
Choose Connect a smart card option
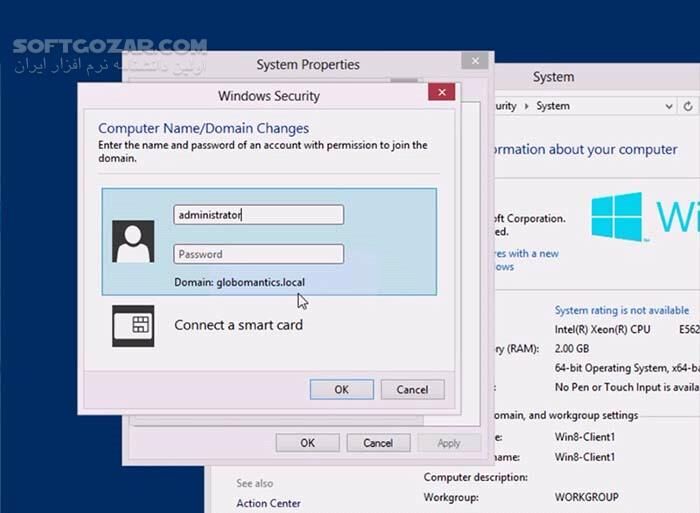click(x=238, y=325)
